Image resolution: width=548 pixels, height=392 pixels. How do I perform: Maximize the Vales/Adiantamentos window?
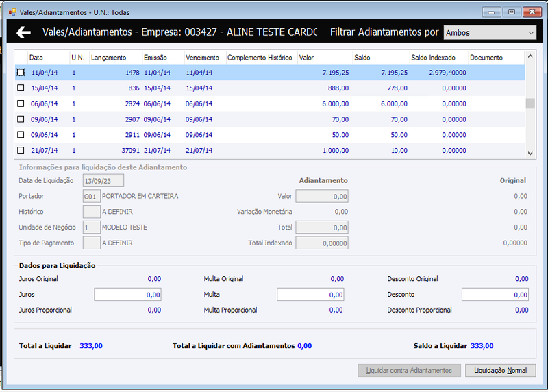[512, 12]
